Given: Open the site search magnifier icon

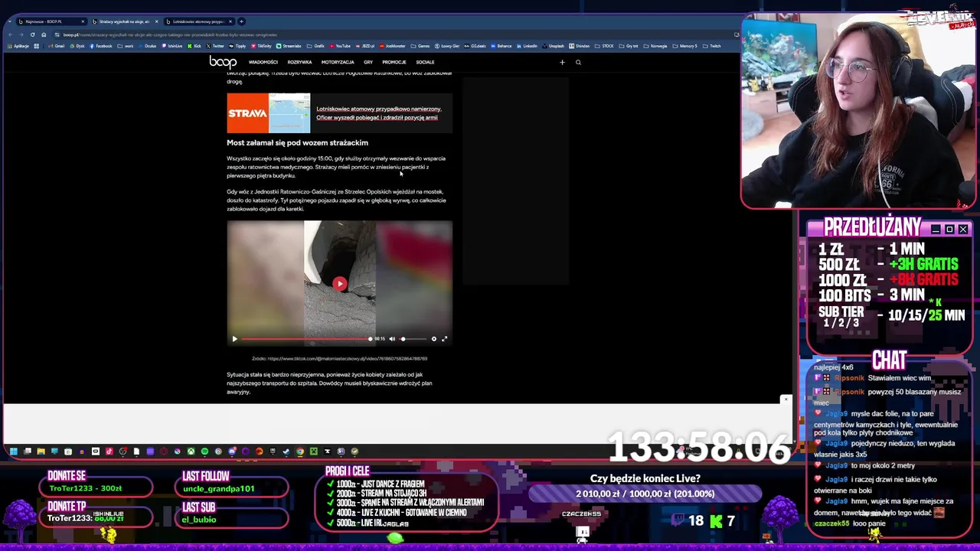Looking at the screenshot, I should [x=578, y=62].
